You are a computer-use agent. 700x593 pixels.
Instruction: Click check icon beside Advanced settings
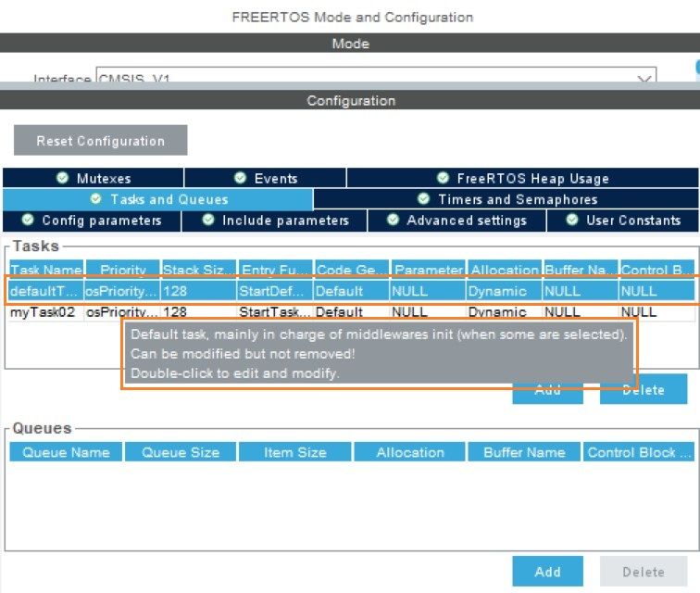tap(393, 220)
